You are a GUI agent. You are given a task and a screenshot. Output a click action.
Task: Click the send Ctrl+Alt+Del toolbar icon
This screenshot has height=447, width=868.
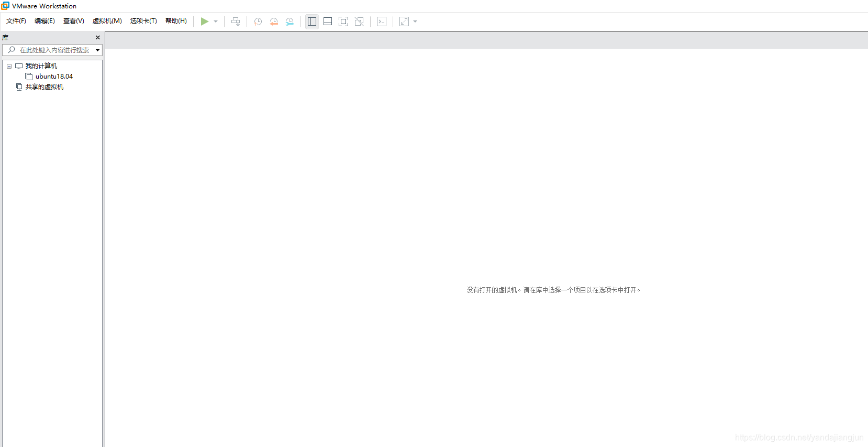[x=236, y=21]
